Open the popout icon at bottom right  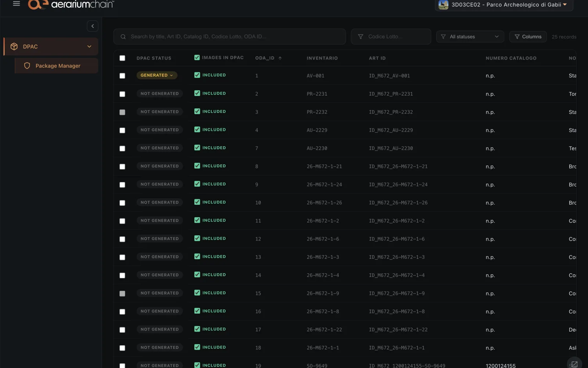click(x=574, y=364)
